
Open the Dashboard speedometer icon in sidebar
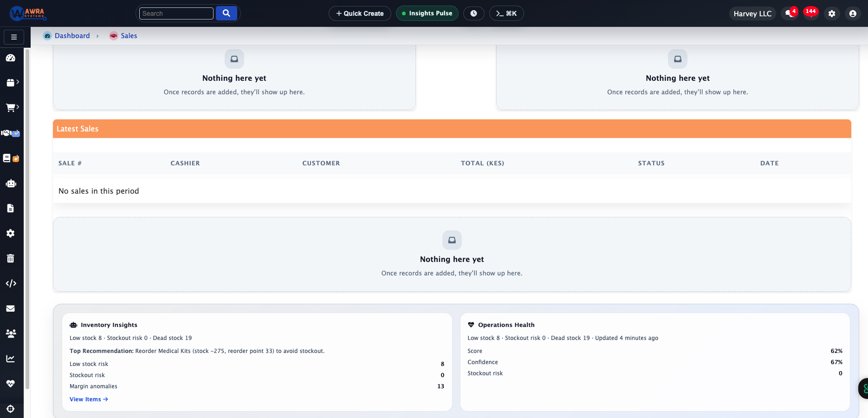pyautogui.click(x=11, y=58)
